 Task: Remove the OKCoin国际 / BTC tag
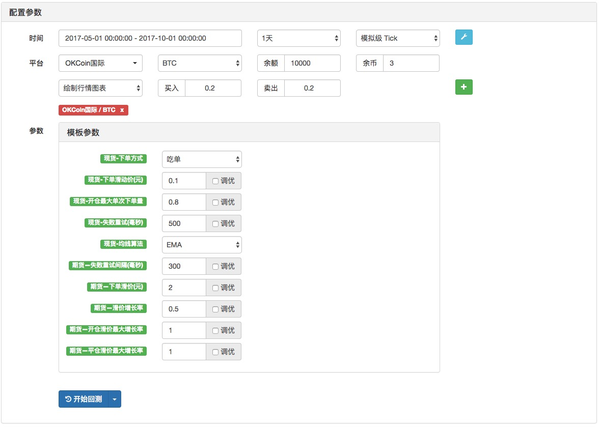[123, 110]
